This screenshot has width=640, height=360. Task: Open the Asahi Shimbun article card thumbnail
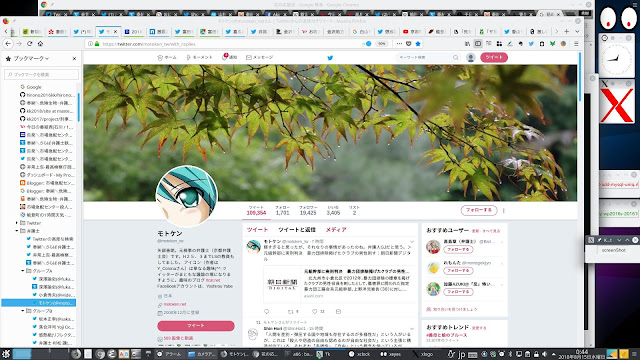[x=282, y=284]
